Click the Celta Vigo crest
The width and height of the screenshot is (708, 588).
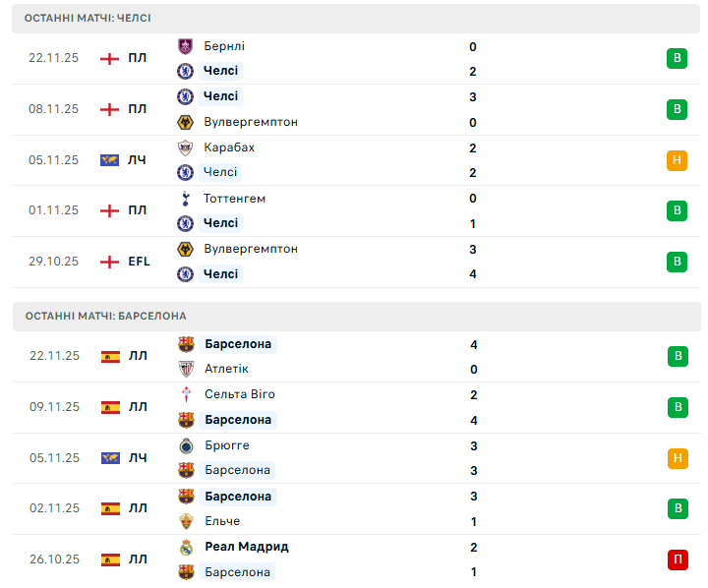(186, 394)
